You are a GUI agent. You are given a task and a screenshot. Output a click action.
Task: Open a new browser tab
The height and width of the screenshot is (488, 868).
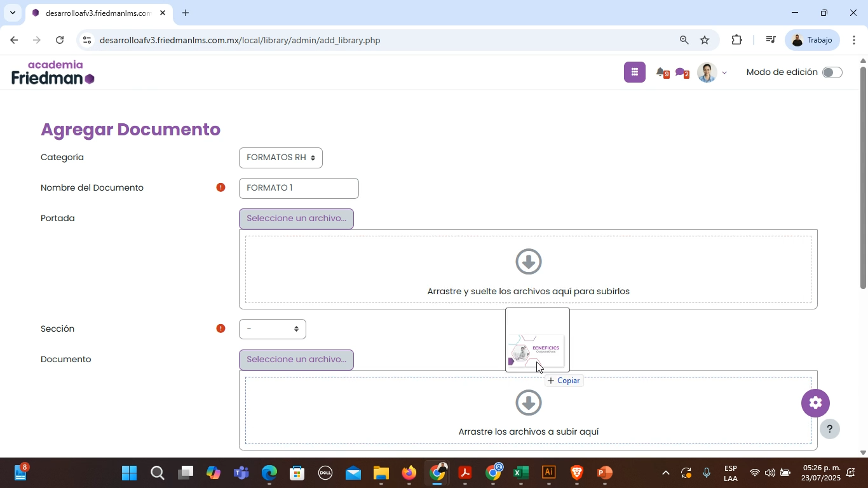(x=186, y=13)
